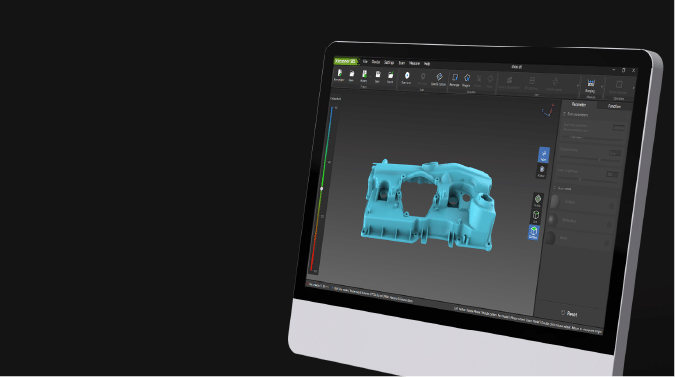This screenshot has width=675, height=377.
Task: Click the exposure slider handle in panel
Action: [x=599, y=160]
